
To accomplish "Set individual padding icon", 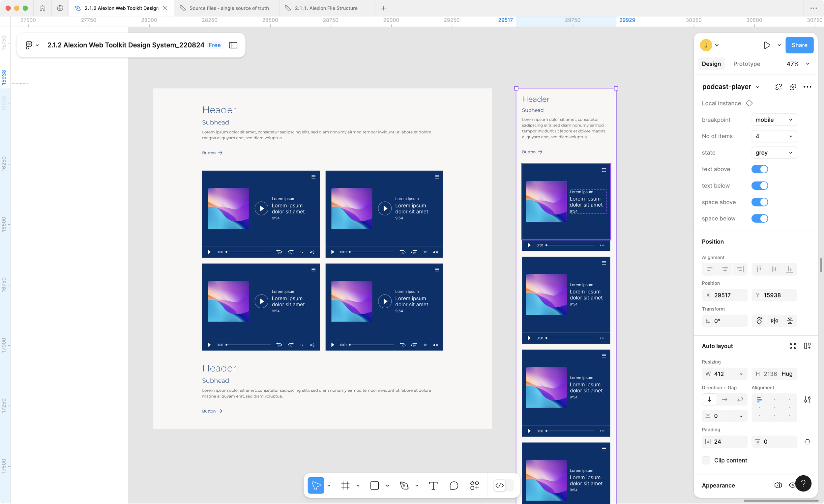I will (807, 441).
